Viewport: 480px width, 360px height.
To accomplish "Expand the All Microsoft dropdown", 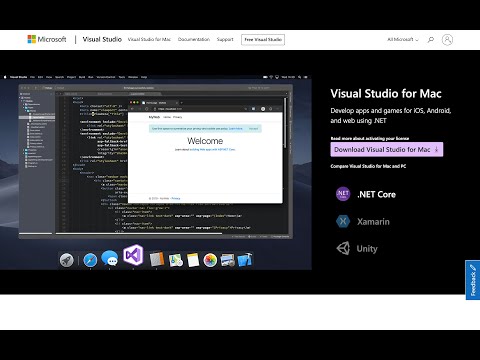I will 402,39.
